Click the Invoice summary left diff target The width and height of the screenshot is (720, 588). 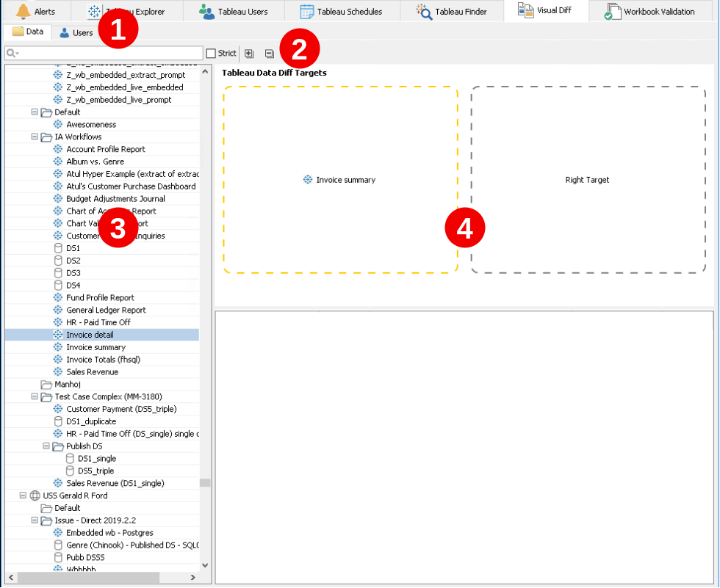pos(339,180)
